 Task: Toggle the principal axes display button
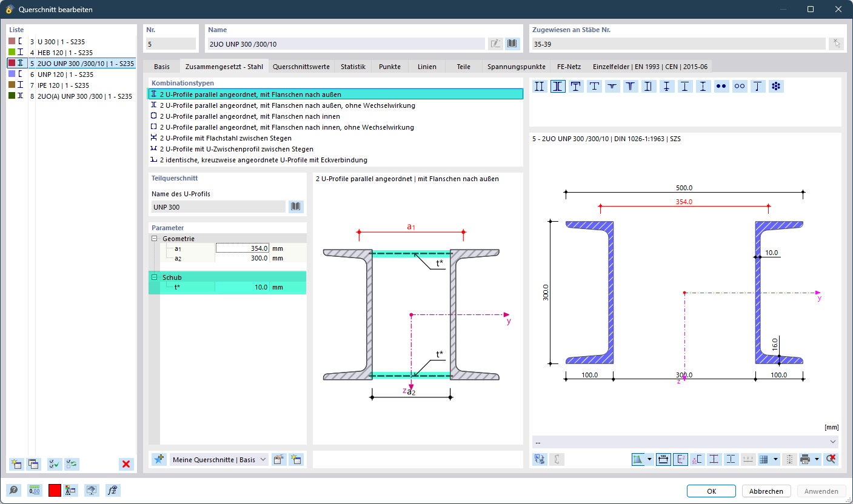680,459
